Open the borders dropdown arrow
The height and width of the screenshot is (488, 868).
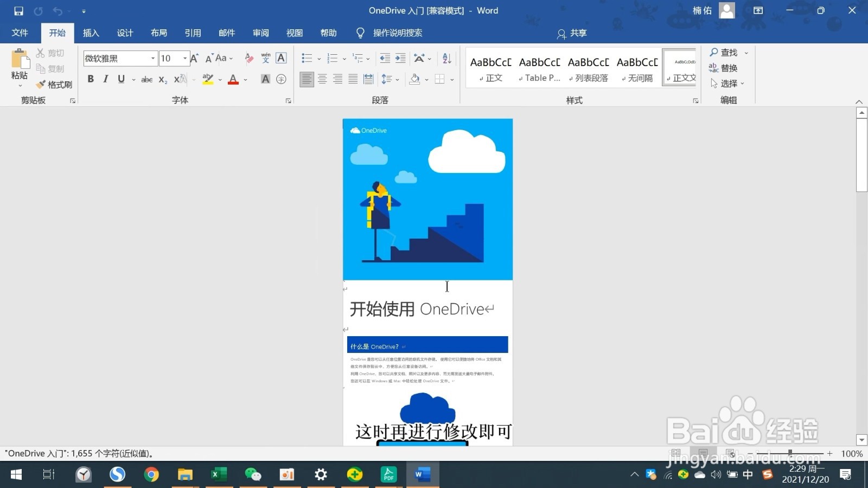[452, 80]
